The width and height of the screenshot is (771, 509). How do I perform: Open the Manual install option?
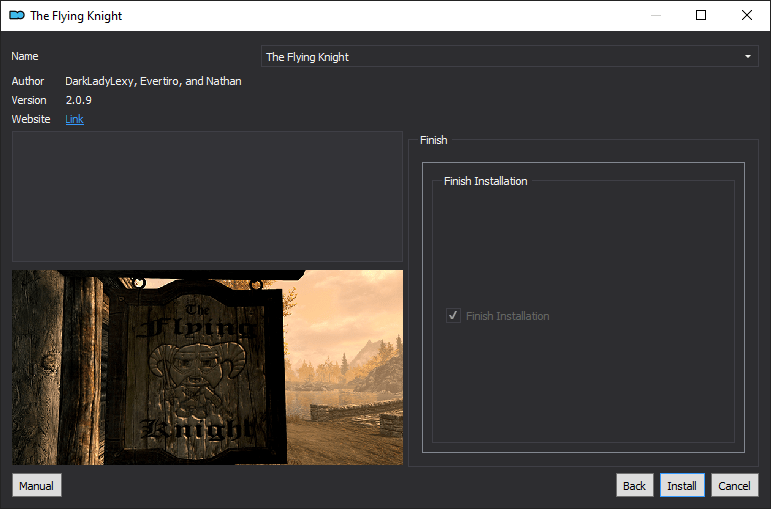click(36, 485)
